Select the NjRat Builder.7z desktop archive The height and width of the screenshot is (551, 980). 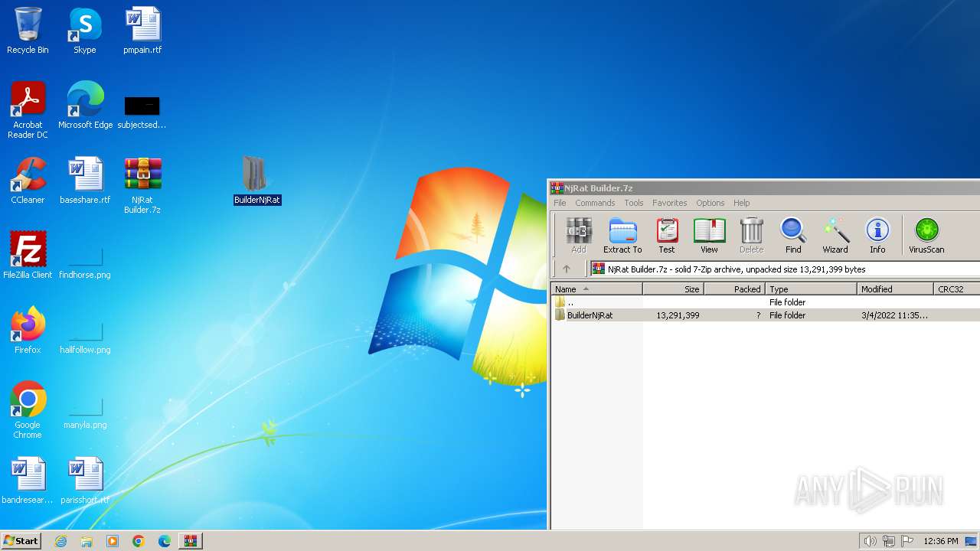(142, 184)
